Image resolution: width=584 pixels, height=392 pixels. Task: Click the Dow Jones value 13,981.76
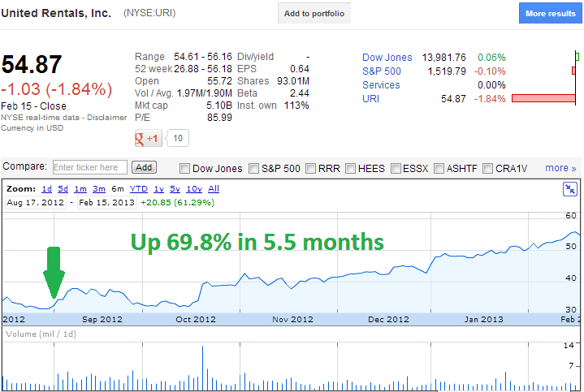(x=443, y=58)
